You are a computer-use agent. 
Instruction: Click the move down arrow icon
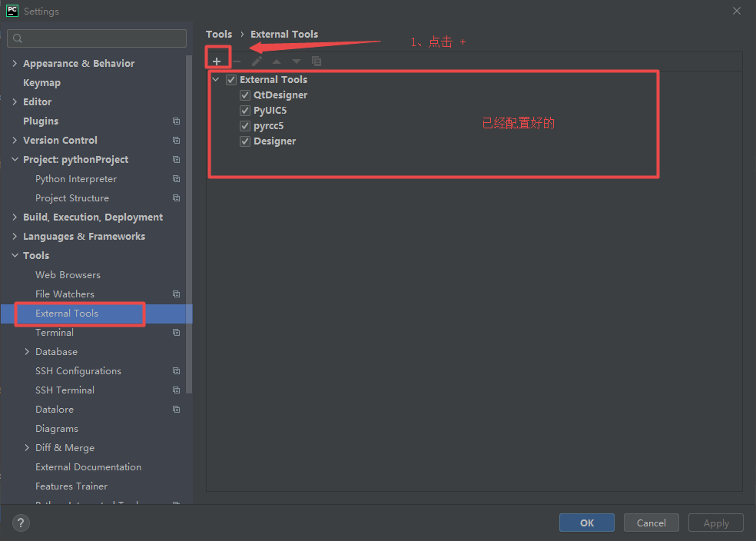[296, 61]
